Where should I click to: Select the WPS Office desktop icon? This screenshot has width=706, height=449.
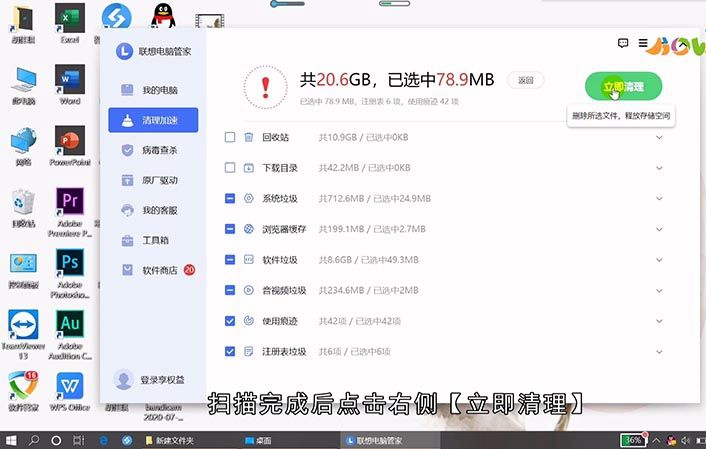70,392
